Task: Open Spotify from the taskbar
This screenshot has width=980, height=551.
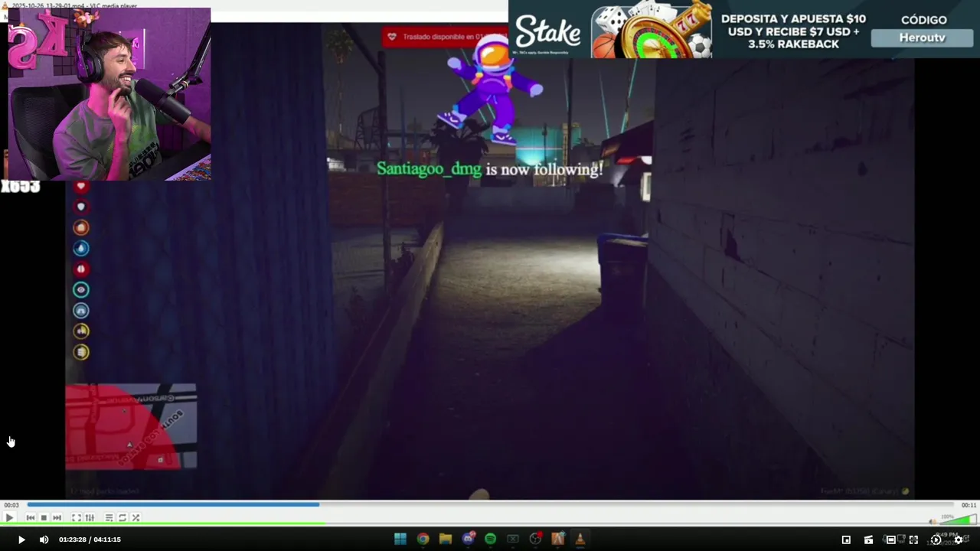Action: tap(490, 539)
